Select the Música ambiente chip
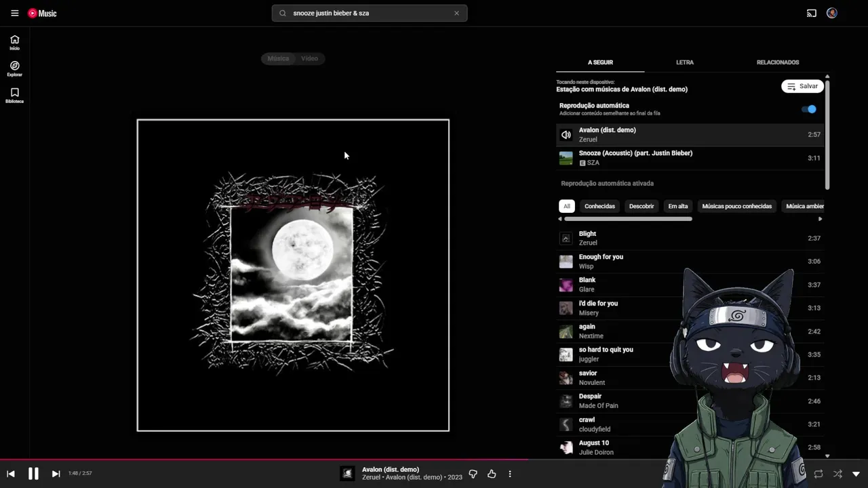868x488 pixels. tap(804, 206)
